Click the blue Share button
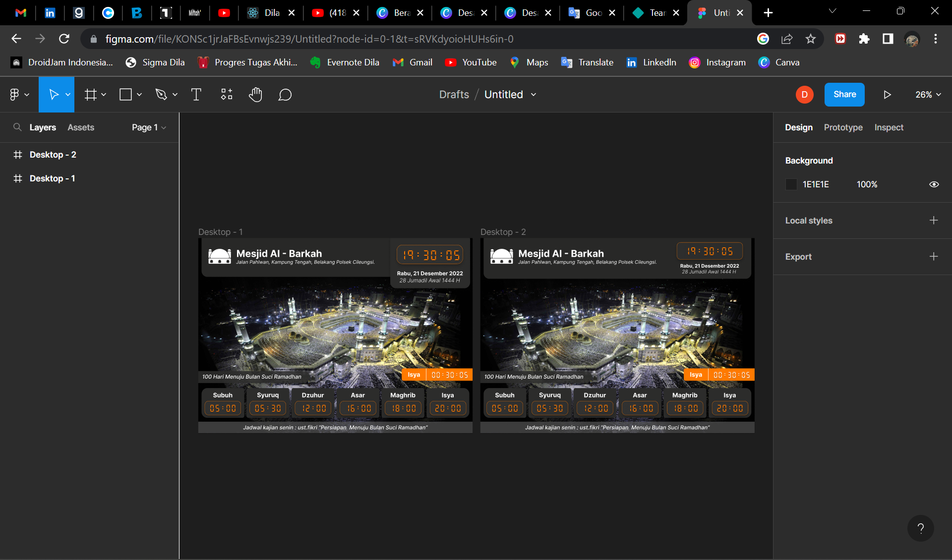 pyautogui.click(x=844, y=94)
